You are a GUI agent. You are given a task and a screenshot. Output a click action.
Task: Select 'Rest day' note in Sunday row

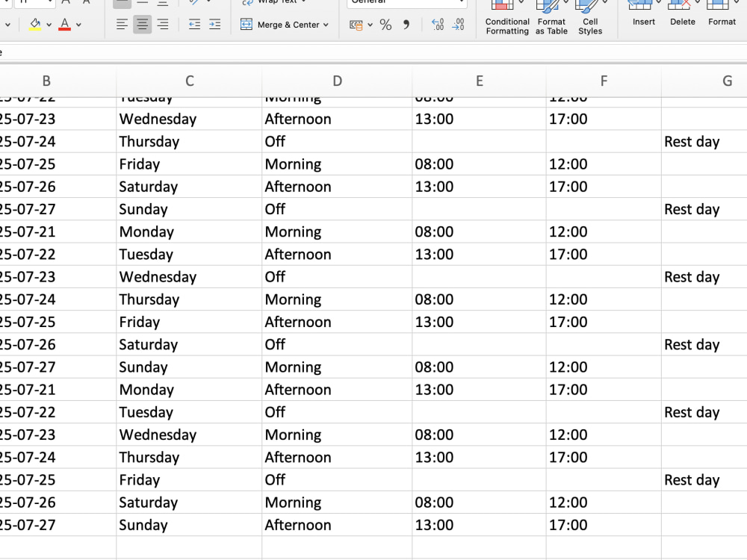tap(704, 209)
